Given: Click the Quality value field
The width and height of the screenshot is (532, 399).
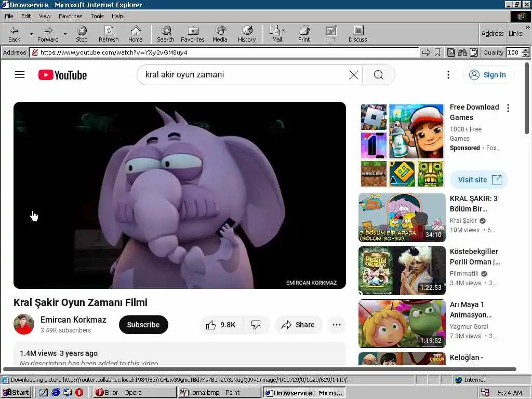Looking at the screenshot, I should (514, 52).
